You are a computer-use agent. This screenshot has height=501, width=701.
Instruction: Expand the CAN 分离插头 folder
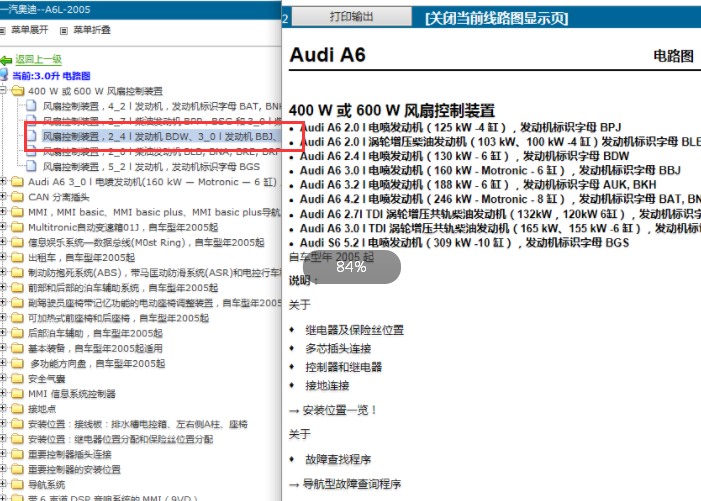[x=3, y=197]
